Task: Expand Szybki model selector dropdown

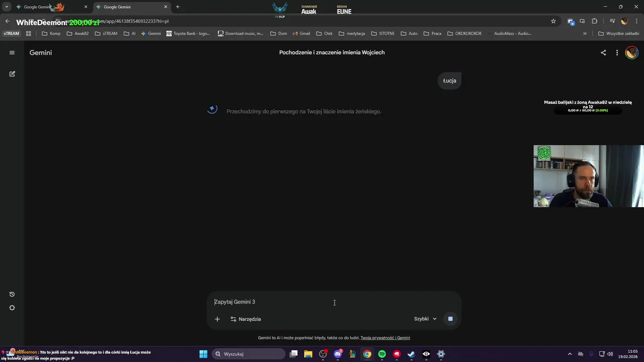Action: click(426, 319)
